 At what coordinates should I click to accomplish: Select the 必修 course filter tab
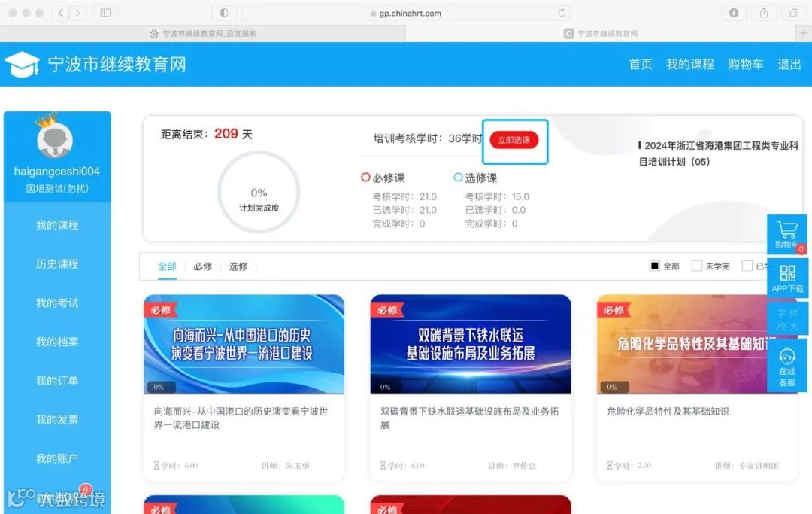click(x=202, y=266)
